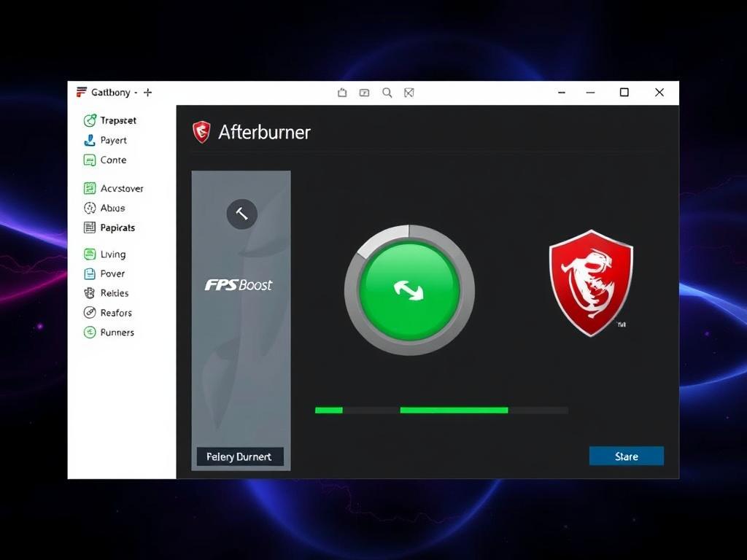This screenshot has width=747, height=560.
Task: Click the title bar icon right of search
Action: point(409,93)
